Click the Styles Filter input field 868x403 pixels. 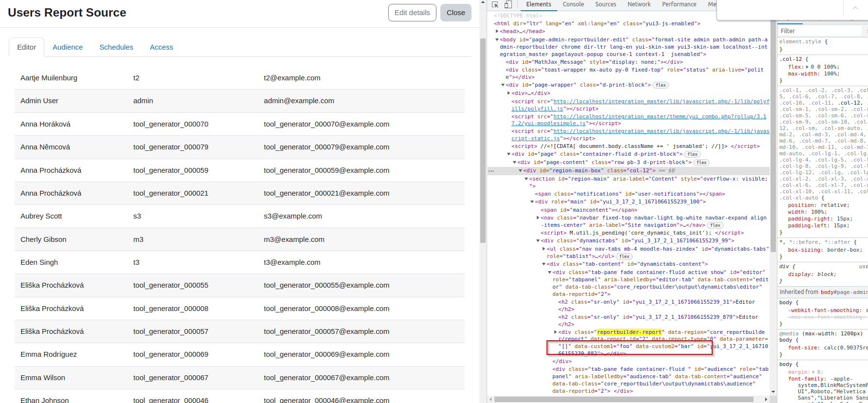click(820, 31)
